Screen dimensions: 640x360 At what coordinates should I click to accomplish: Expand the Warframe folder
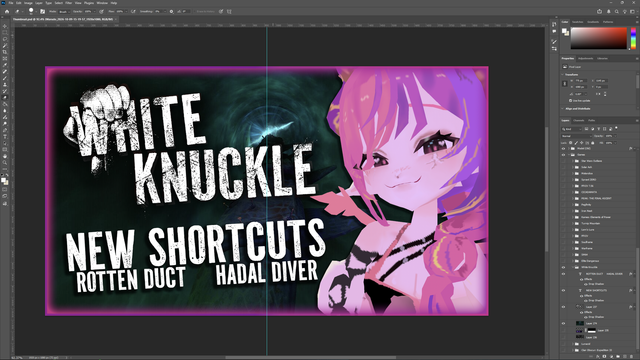tap(573, 248)
